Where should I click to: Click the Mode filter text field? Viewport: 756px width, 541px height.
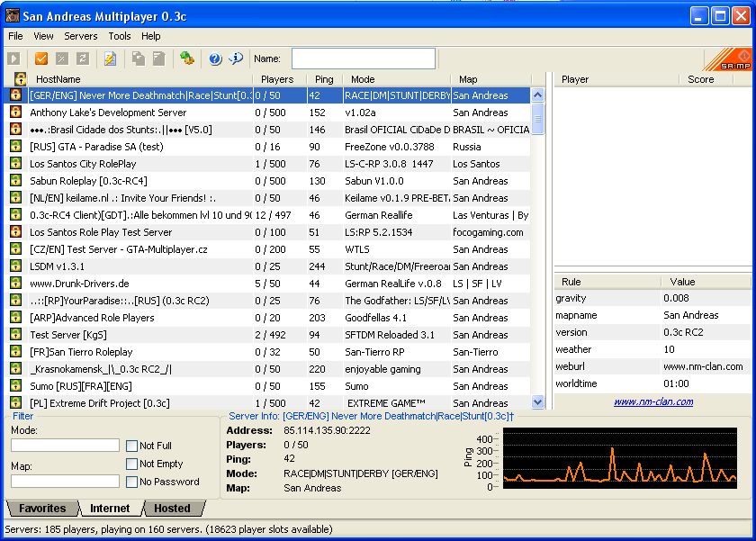pos(65,446)
